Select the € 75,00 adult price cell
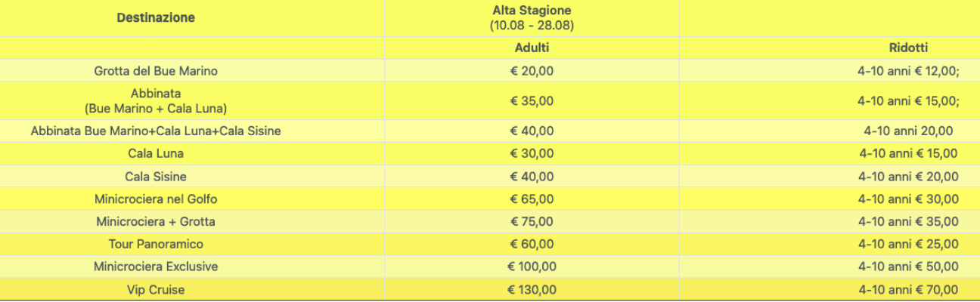980x302 pixels. (x=532, y=222)
